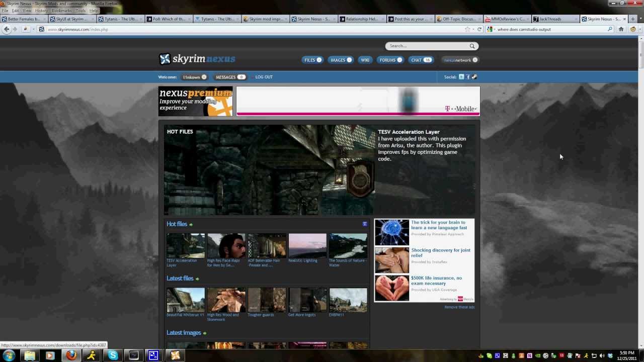Click the Remove these ads link
This screenshot has width=644, height=362.
point(459,307)
